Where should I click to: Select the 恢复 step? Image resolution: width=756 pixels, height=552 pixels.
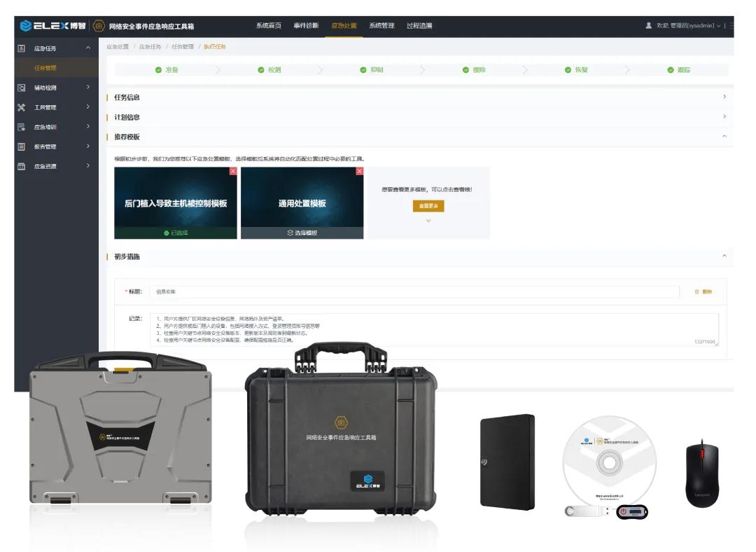pyautogui.click(x=576, y=70)
